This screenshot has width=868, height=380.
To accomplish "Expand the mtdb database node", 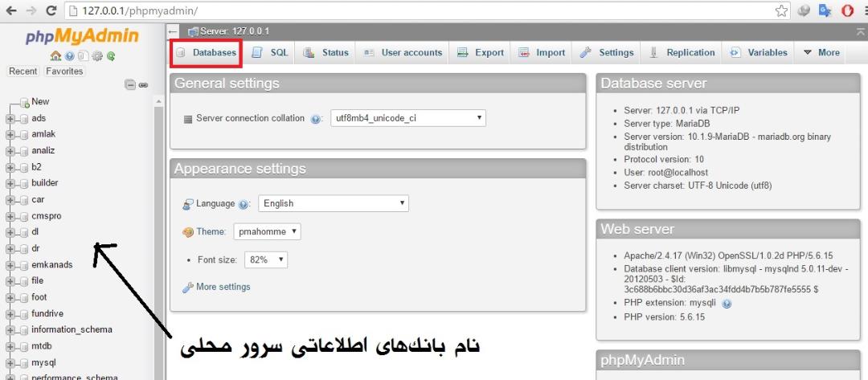I will [x=10, y=347].
